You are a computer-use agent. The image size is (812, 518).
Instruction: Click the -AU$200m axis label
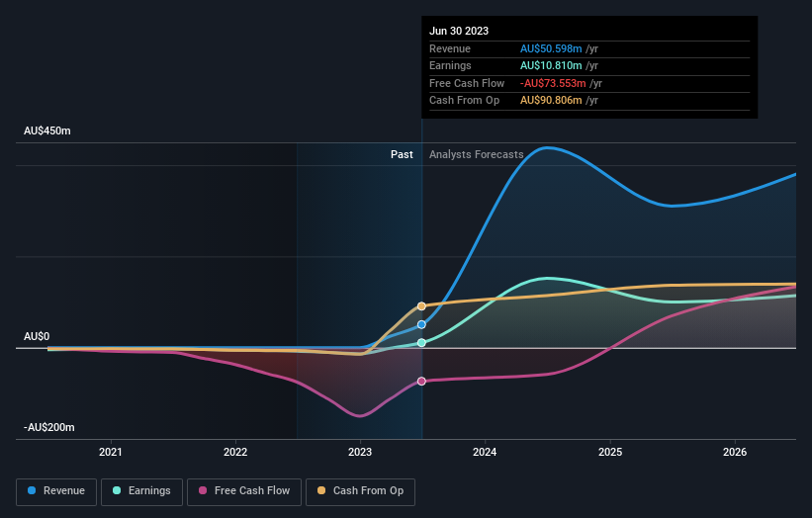49,427
